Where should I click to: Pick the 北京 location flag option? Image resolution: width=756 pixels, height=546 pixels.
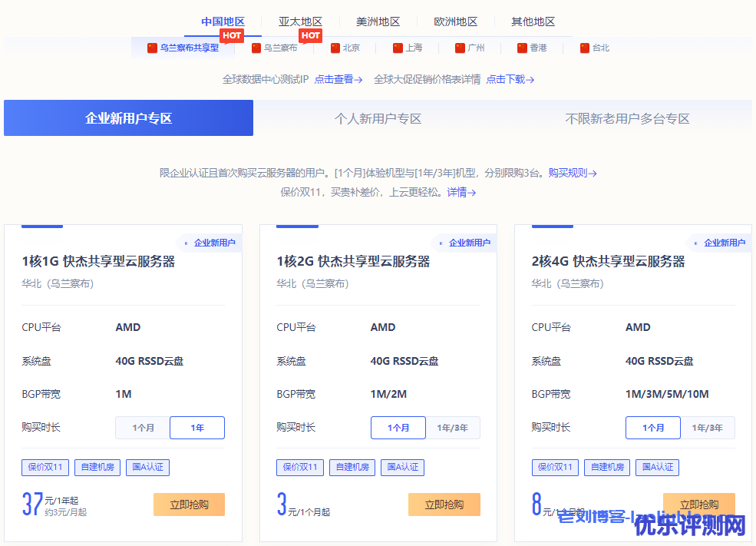(x=345, y=48)
